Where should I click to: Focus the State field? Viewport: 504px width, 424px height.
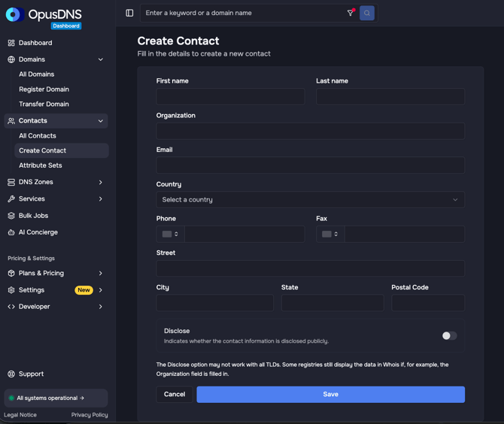[x=332, y=302]
